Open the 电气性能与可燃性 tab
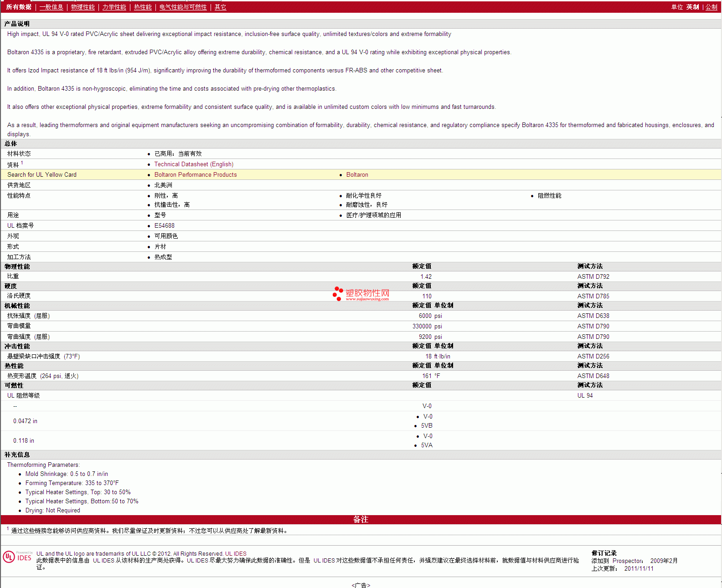722x588 pixels. [183, 7]
